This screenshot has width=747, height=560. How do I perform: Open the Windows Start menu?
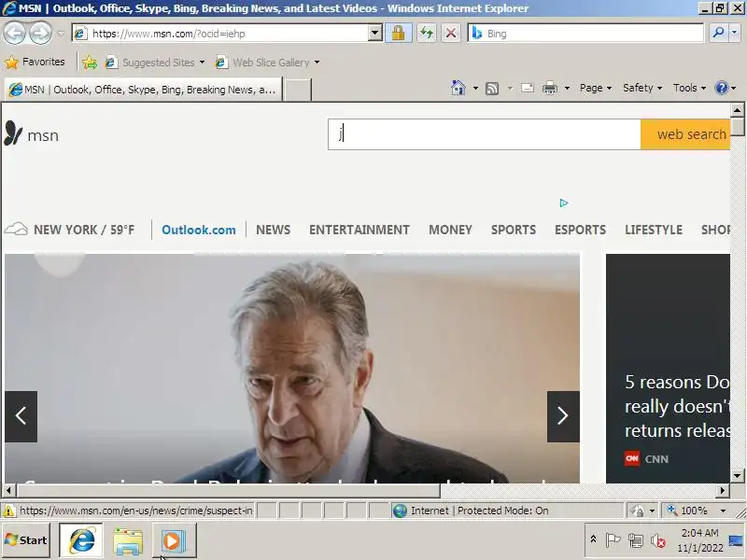pyautogui.click(x=26, y=540)
